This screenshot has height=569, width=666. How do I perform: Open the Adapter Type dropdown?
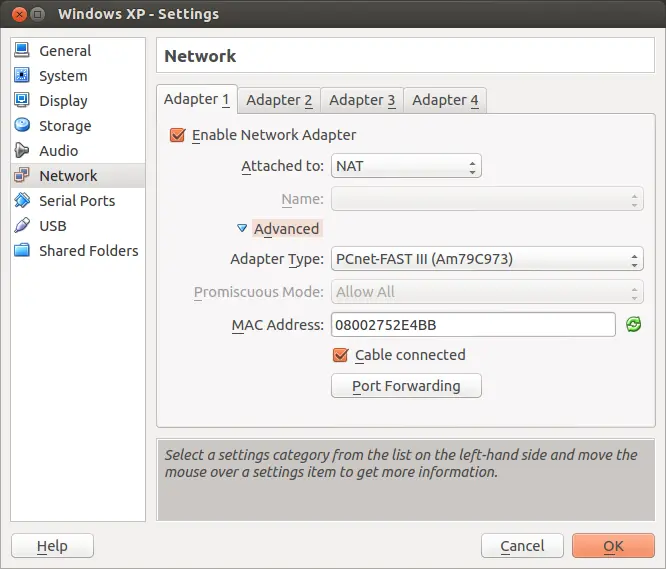point(487,259)
